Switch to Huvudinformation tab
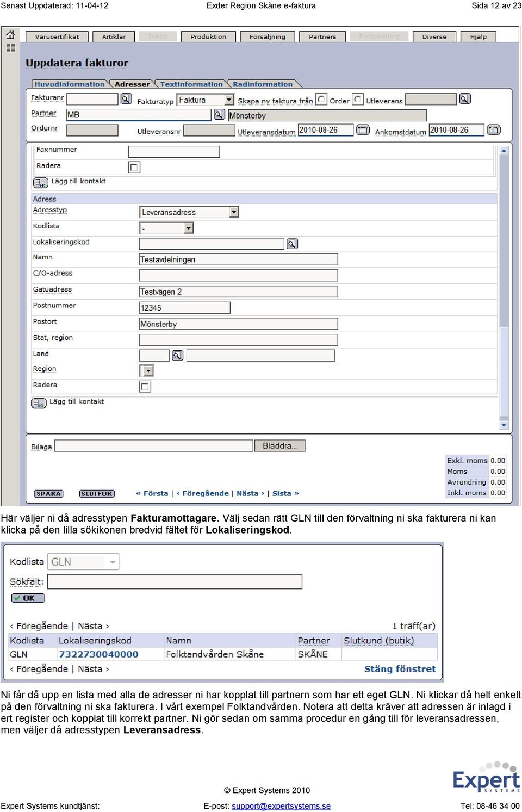Screen dimensions: 522x812 click(69, 84)
